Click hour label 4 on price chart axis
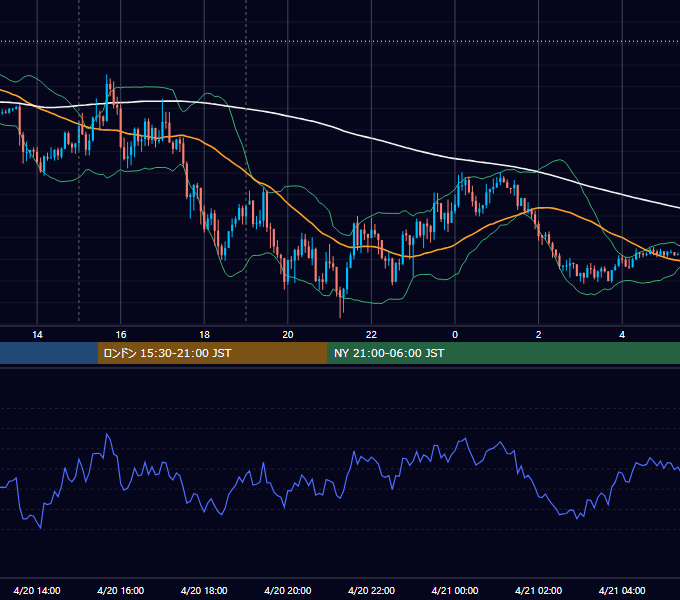The height and width of the screenshot is (600, 680). [x=622, y=335]
